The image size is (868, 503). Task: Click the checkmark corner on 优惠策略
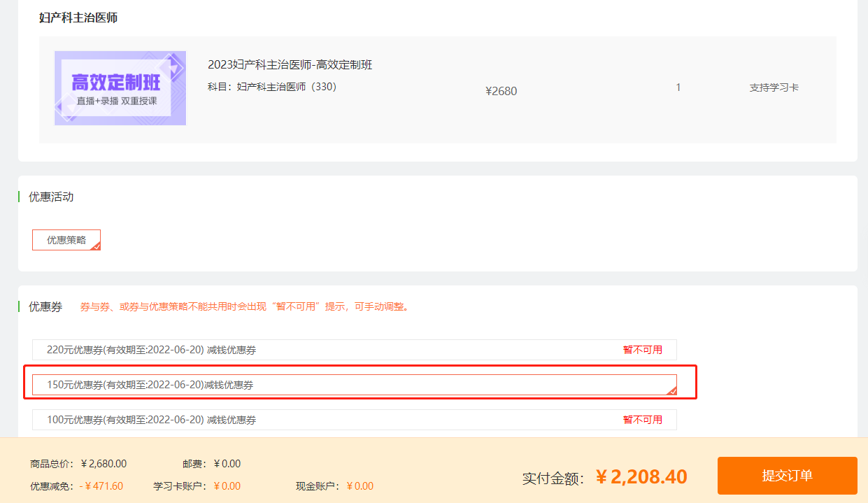click(96, 246)
